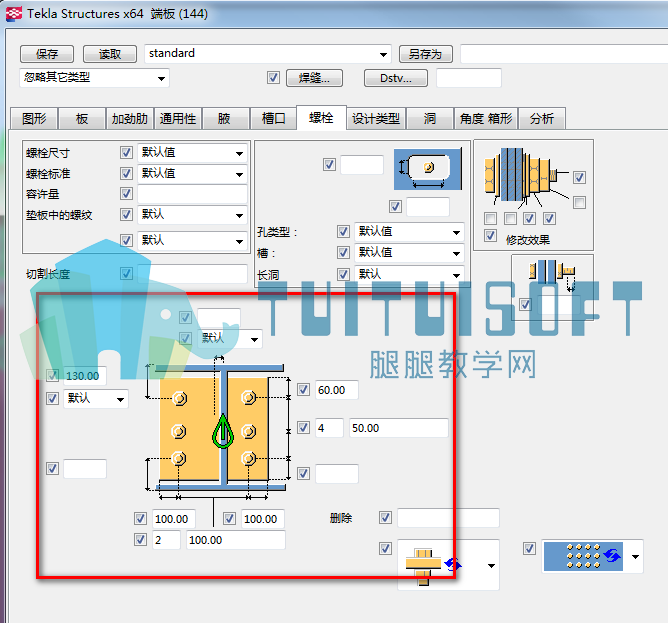This screenshot has width=668, height=623.
Task: Open the 忽略其它类型 dropdown
Action: 161,78
